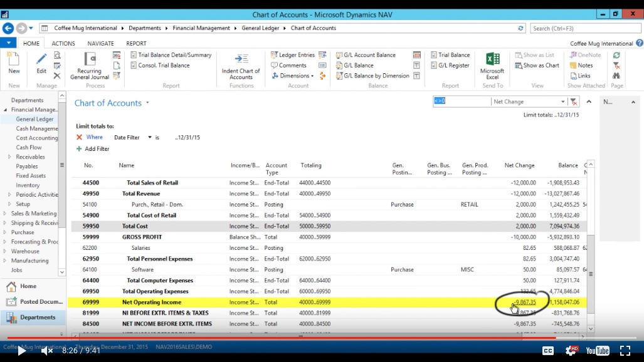Open Comments for the account
This screenshot has height=362, width=644.
(x=288, y=65)
